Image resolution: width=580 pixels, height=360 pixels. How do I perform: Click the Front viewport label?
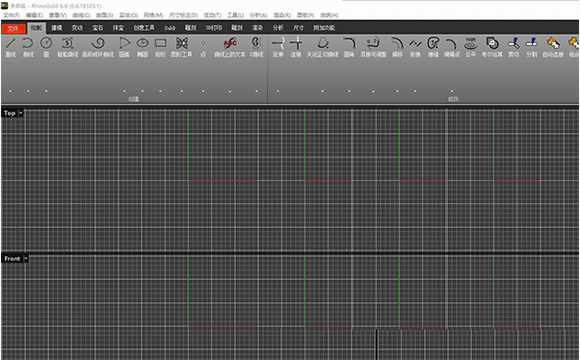12,259
